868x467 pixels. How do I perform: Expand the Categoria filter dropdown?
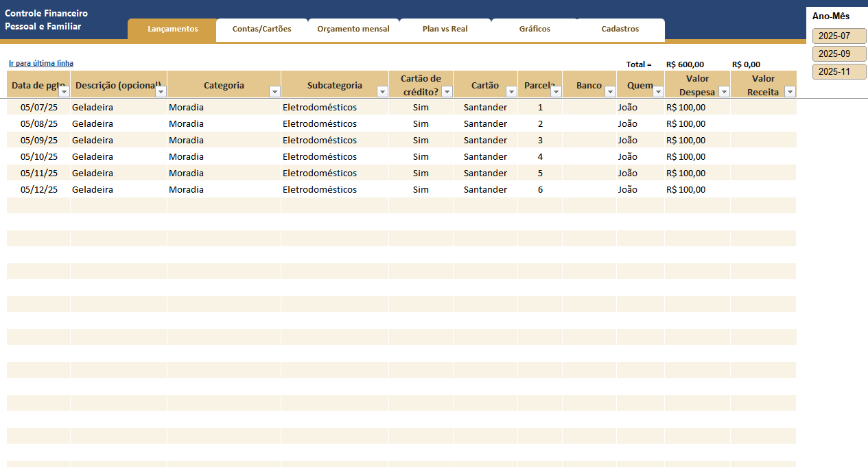click(x=274, y=92)
